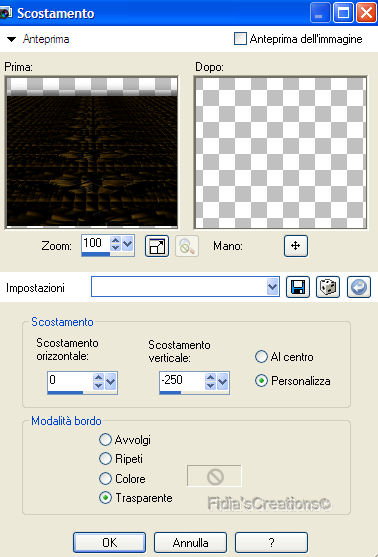Click the save preset floppy disk icon
The width and height of the screenshot is (378, 557).
point(298,287)
